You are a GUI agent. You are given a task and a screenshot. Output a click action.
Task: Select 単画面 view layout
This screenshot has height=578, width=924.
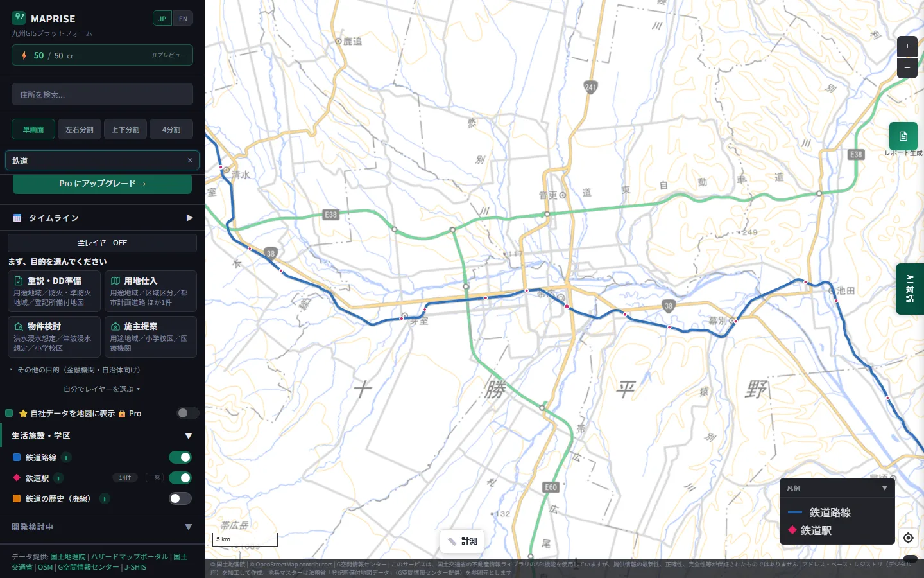pyautogui.click(x=33, y=130)
